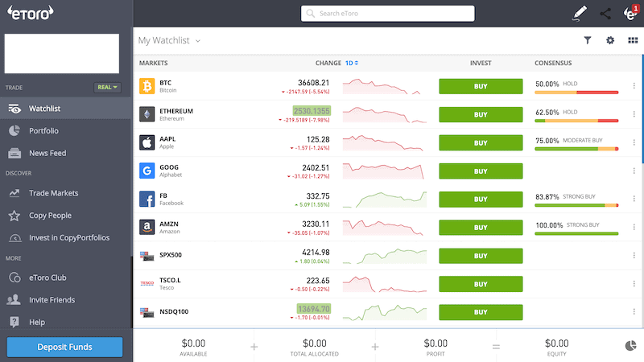The height and width of the screenshot is (362, 644).
Task: Click the Deposit Funds button
Action: pos(65,347)
